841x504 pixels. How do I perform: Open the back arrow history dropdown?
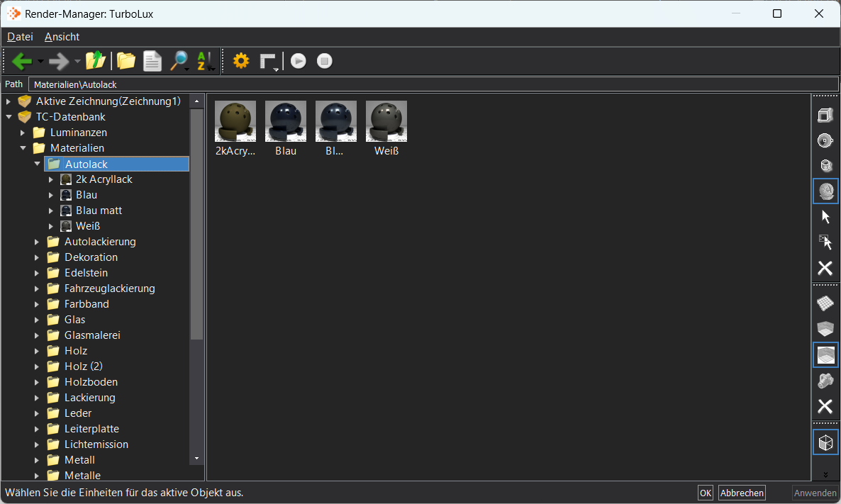tap(40, 62)
